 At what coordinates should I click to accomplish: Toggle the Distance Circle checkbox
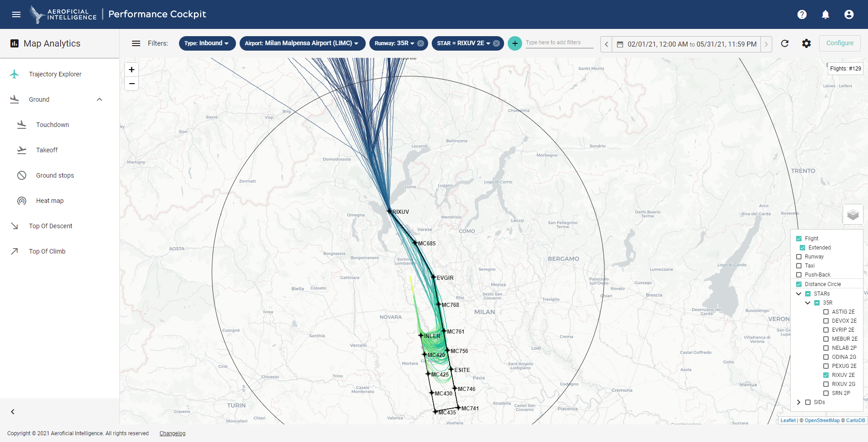pos(799,284)
